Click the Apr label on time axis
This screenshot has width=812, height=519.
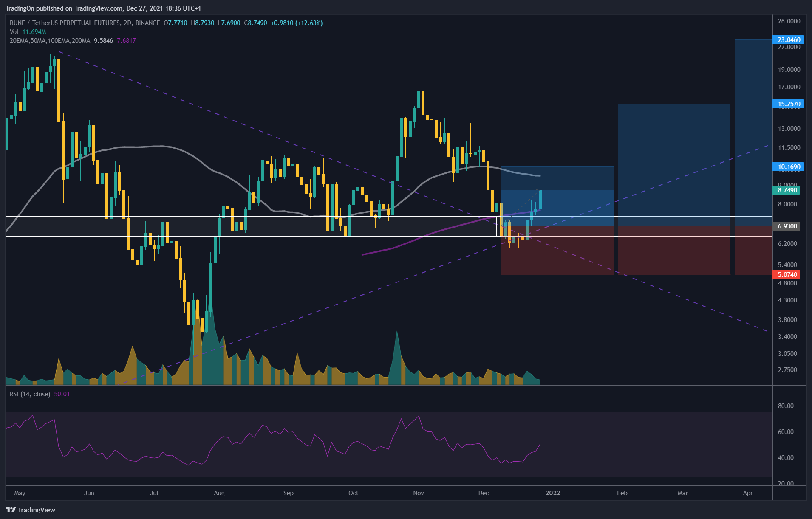click(x=748, y=493)
